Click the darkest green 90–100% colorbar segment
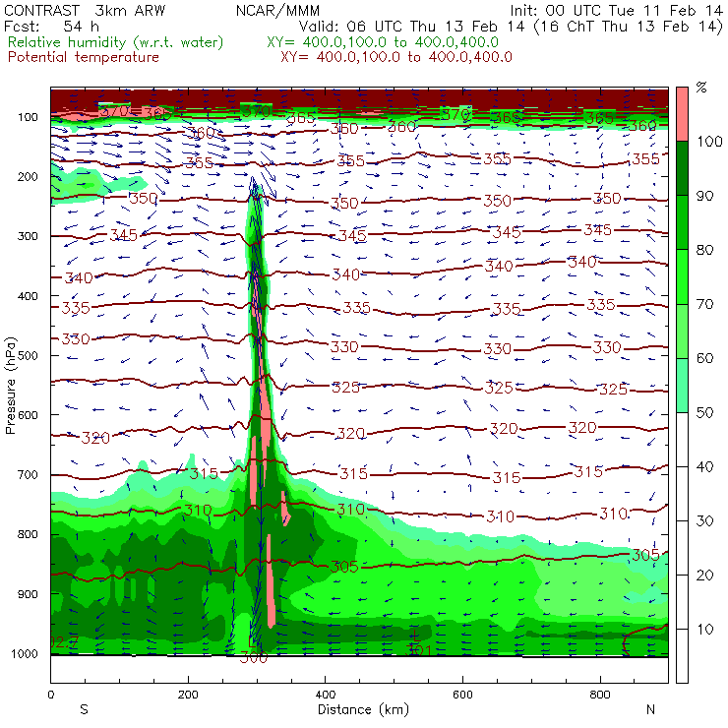This screenshot has width=728, height=728. click(x=682, y=167)
